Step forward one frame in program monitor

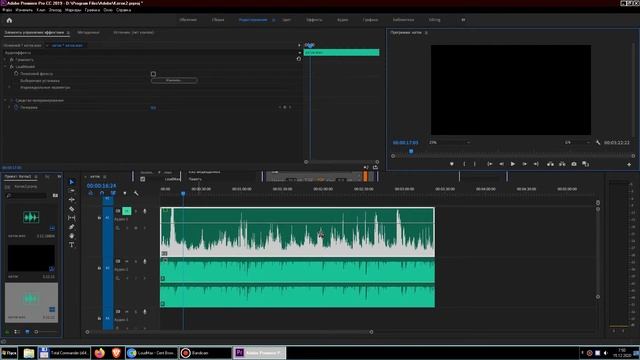(x=524, y=164)
